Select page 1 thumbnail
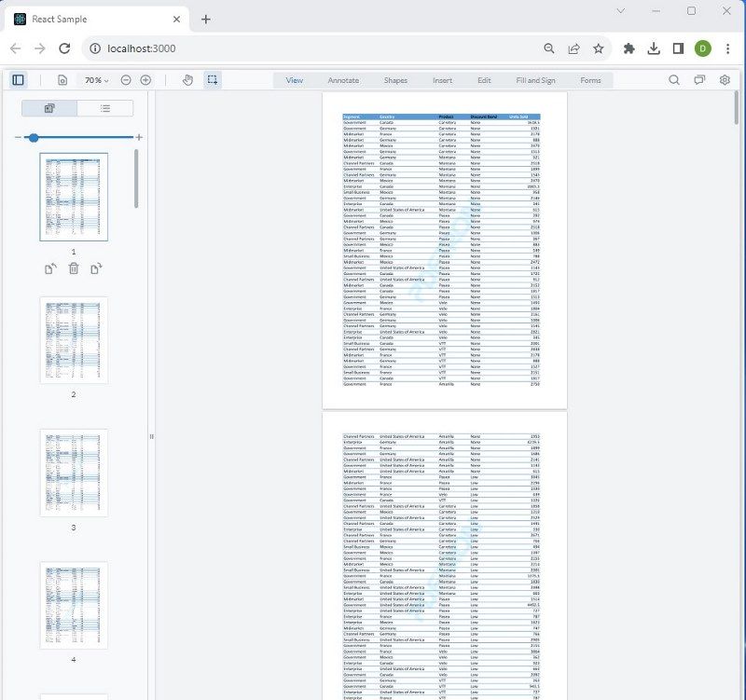The image size is (746, 700). (74, 197)
